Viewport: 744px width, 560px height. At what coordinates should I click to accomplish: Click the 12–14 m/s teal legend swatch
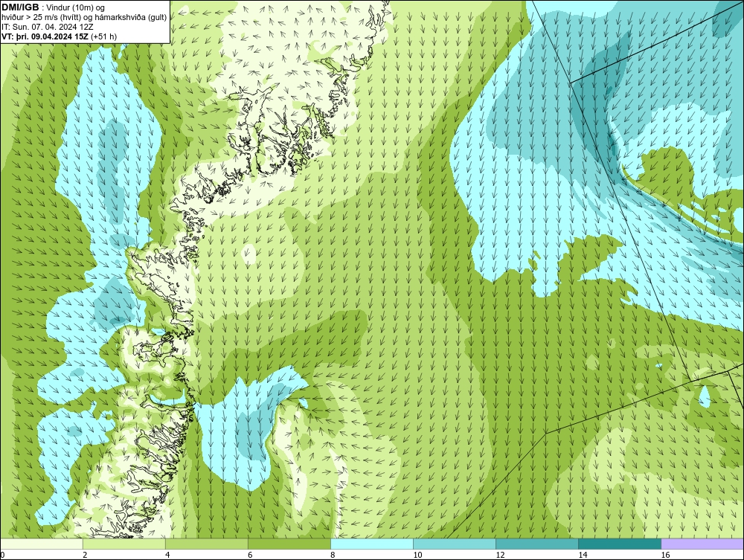click(537, 544)
